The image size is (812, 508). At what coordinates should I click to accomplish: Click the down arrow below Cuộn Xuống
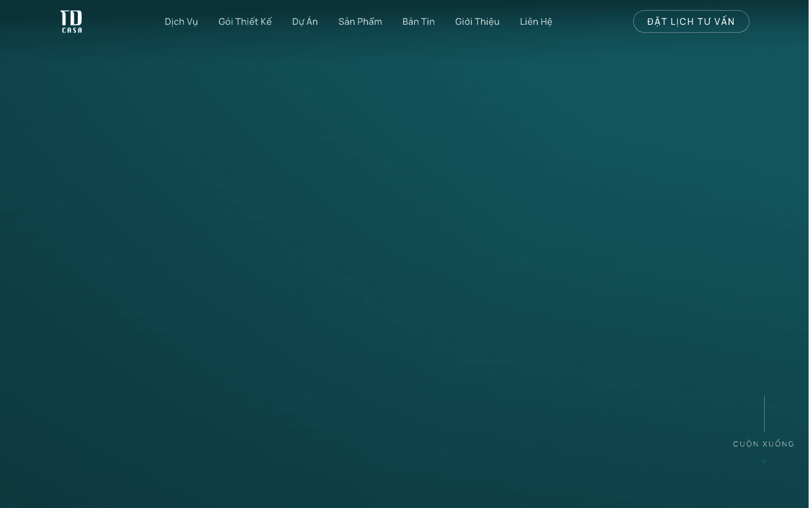(764, 461)
